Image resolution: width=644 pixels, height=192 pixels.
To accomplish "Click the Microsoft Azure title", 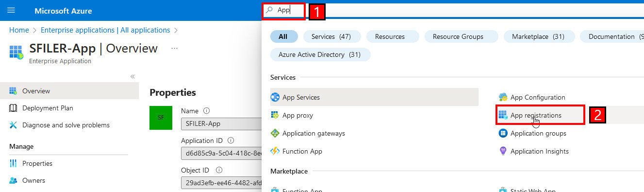I will tap(63, 11).
